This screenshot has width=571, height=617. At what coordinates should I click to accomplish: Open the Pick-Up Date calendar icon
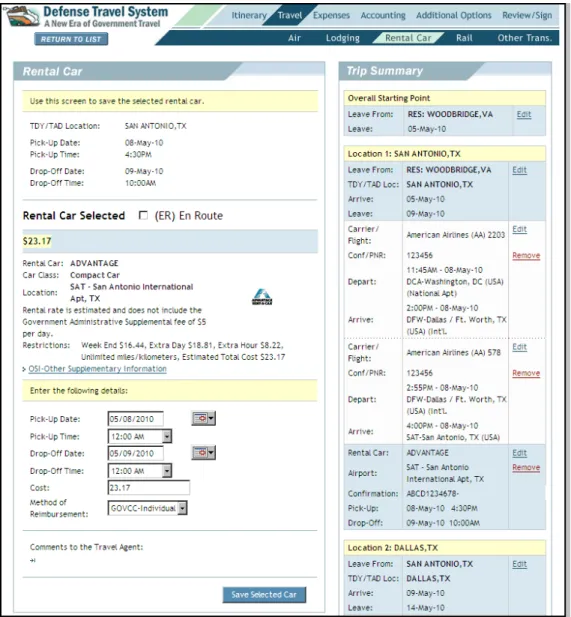(x=203, y=418)
